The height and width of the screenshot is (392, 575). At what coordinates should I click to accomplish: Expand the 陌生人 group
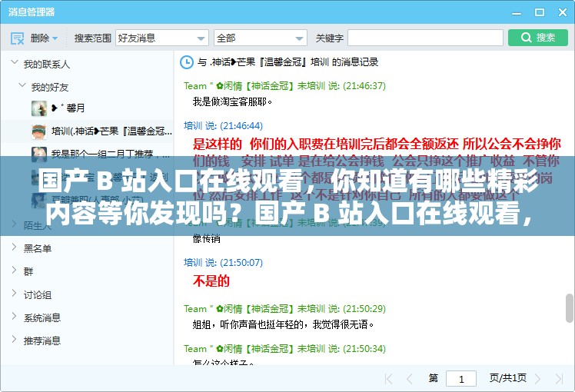[x=15, y=224]
